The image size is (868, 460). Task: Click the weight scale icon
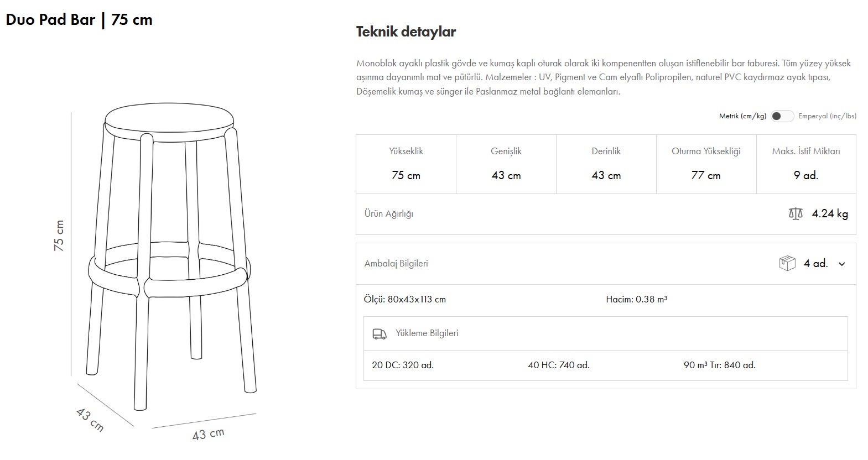coord(796,214)
